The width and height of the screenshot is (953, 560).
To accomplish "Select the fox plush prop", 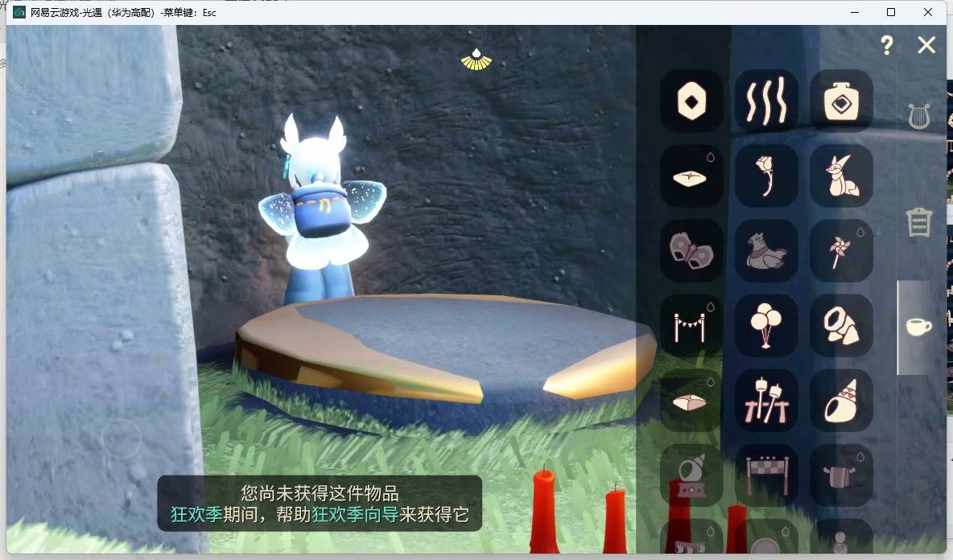I will tap(842, 175).
